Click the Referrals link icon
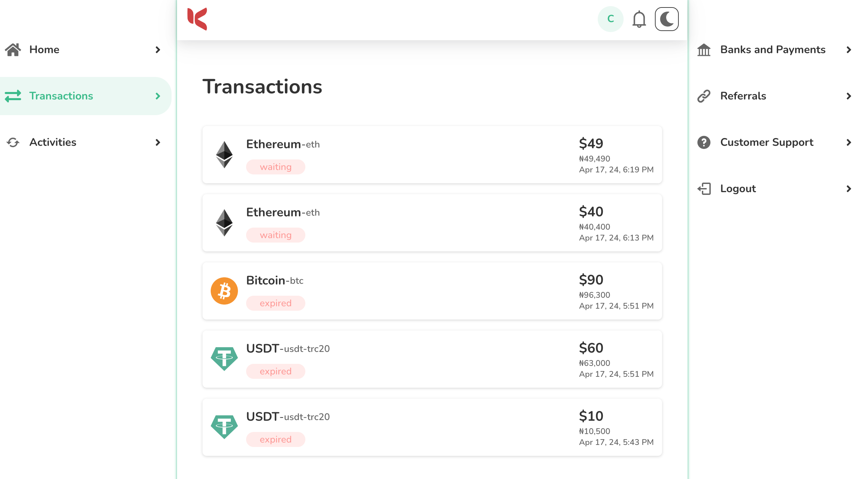 [704, 96]
